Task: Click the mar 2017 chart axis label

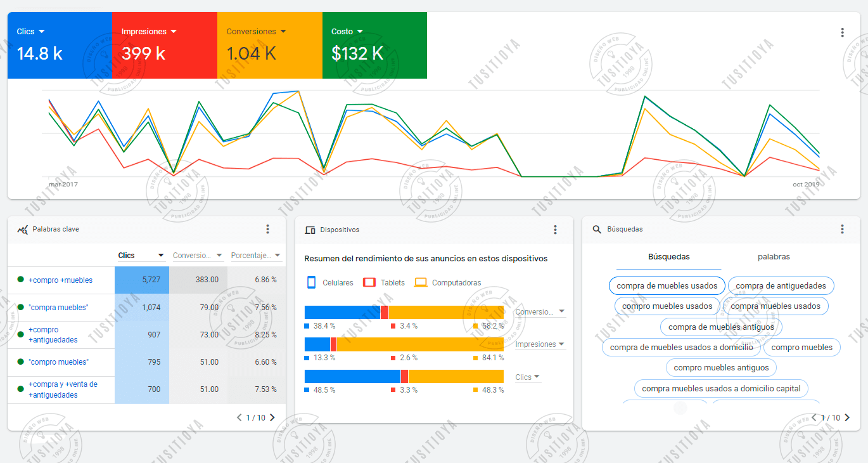Action: [63, 185]
